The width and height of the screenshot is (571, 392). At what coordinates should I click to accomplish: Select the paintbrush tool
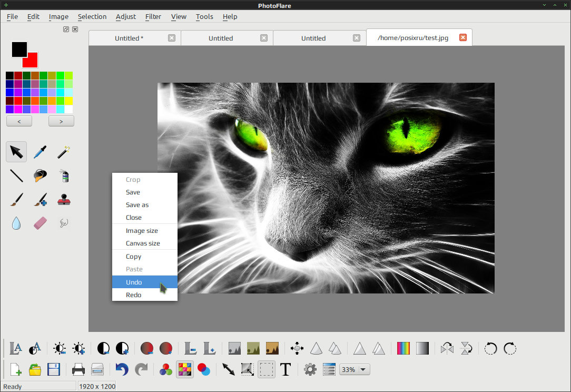click(x=16, y=200)
